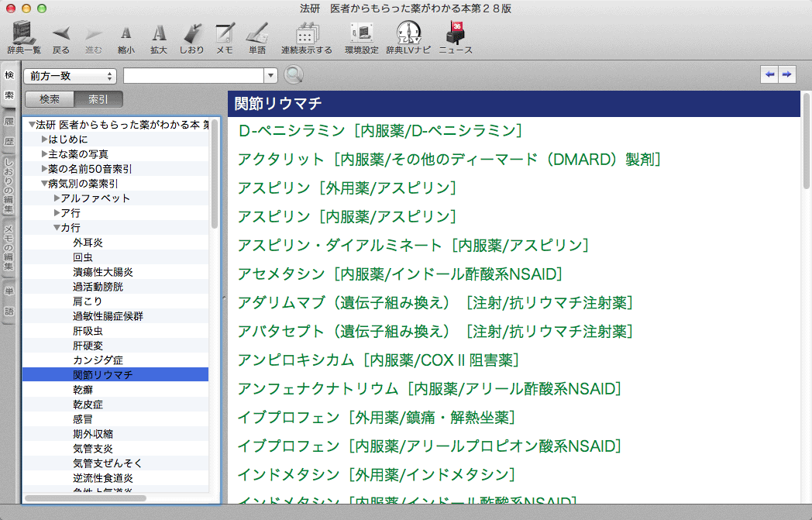Viewport: 812px width, 520px height.
Task: Collapse the カ行 tree node
Action: click(x=57, y=228)
